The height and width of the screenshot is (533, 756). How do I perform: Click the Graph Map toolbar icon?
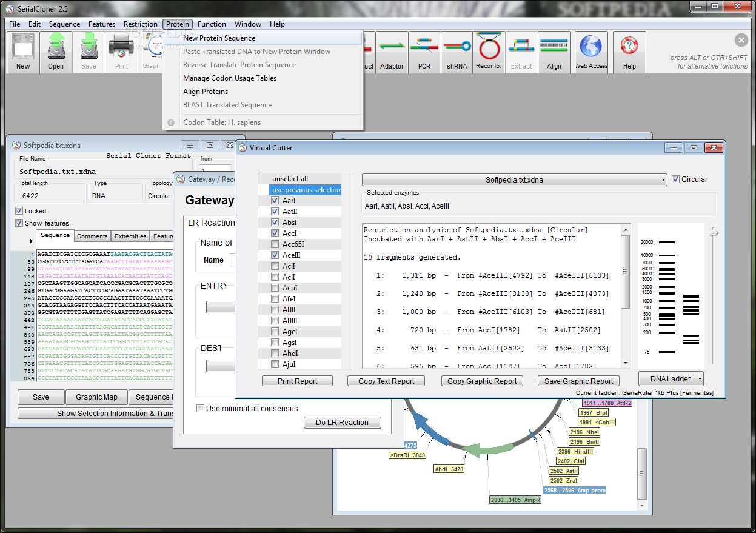tap(152, 52)
